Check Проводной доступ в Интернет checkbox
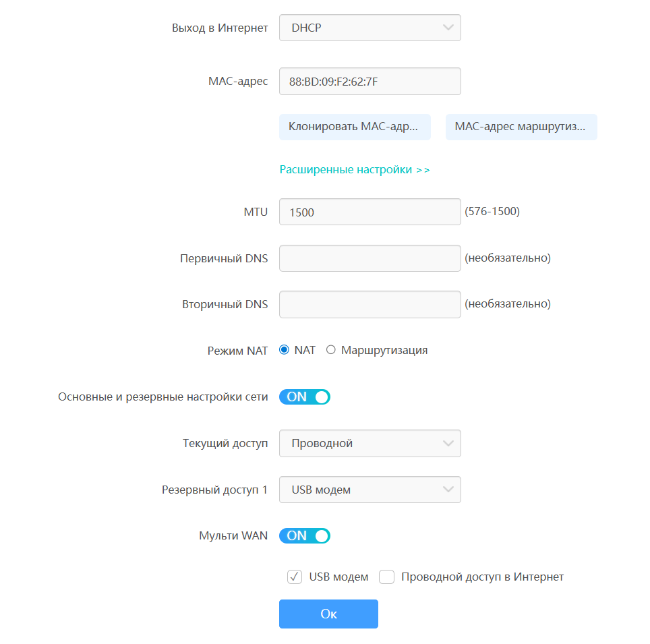 pos(386,577)
